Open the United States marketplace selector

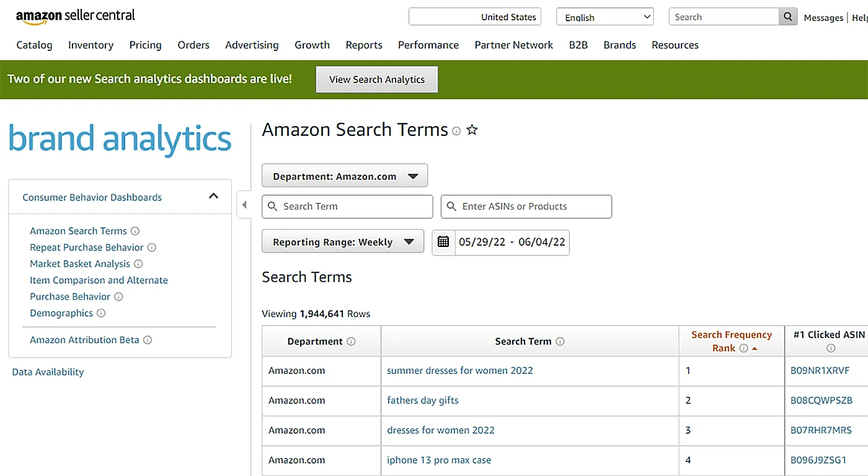coord(475,17)
